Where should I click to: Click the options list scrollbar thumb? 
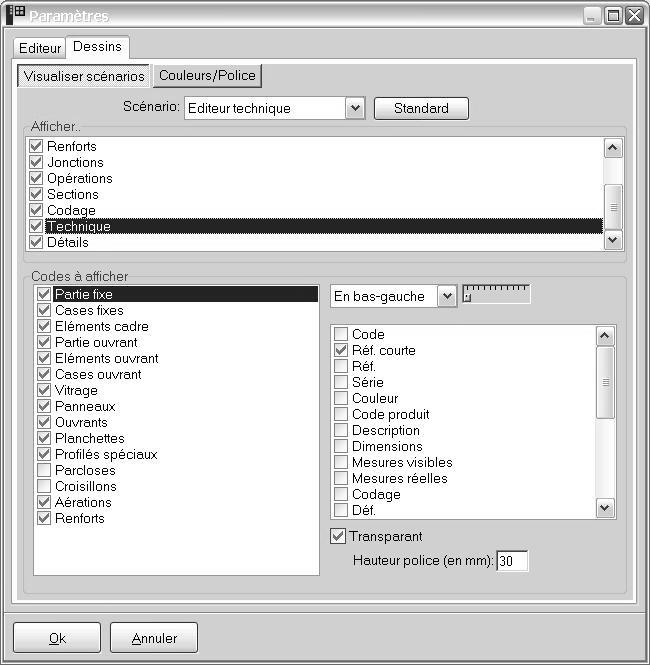pyautogui.click(x=605, y=383)
